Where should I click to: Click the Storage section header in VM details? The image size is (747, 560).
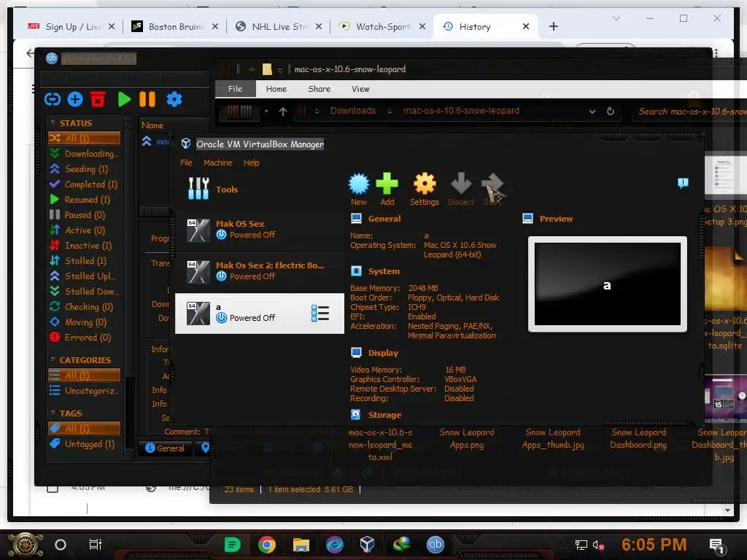tap(384, 415)
